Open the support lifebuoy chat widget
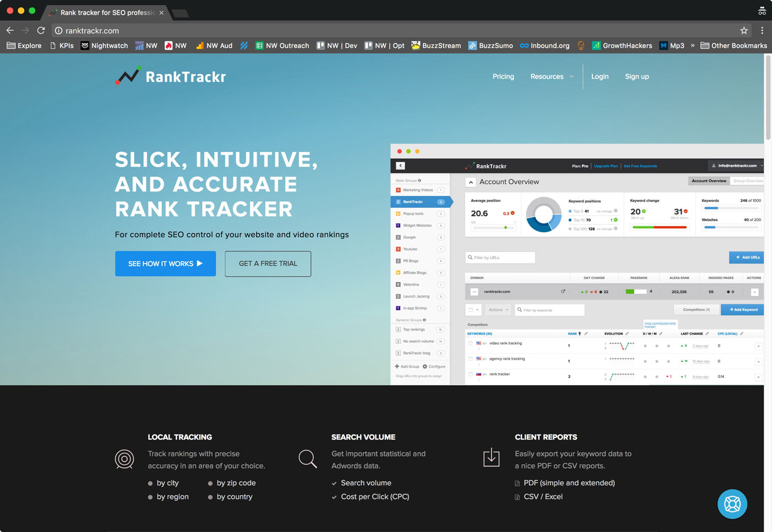The width and height of the screenshot is (772, 532). (732, 503)
